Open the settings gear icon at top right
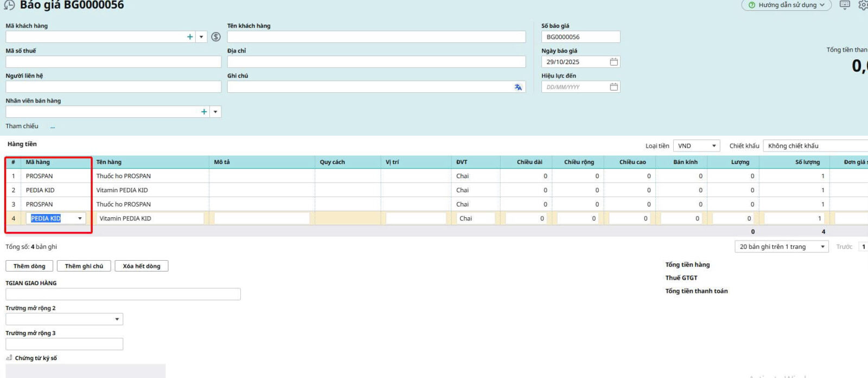The image size is (868, 378). coord(863,5)
